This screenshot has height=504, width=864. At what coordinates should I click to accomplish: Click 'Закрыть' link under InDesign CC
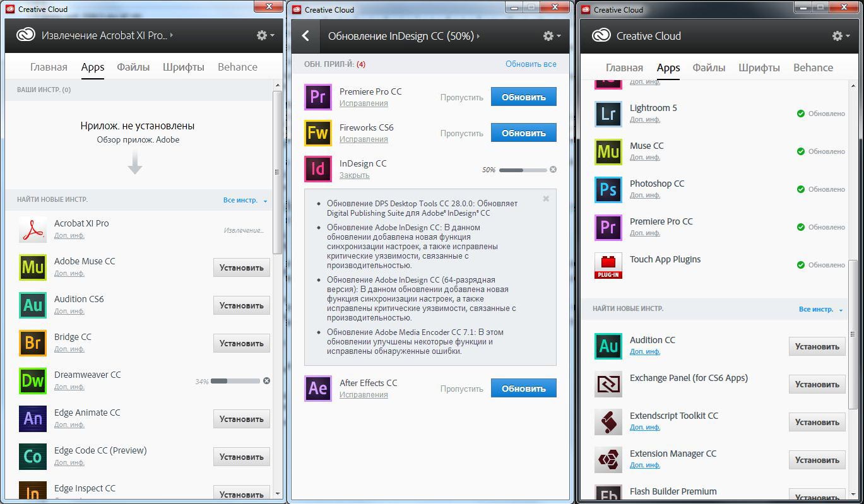pos(355,175)
